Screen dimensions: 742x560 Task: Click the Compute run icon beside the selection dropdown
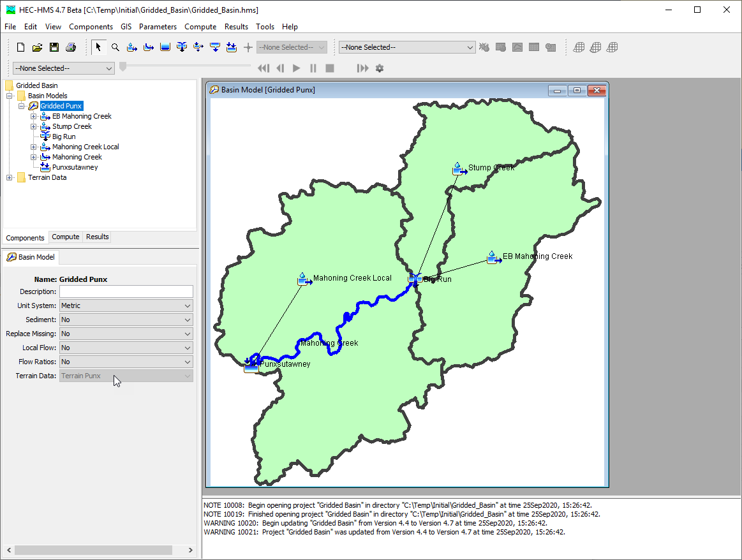click(x=484, y=47)
